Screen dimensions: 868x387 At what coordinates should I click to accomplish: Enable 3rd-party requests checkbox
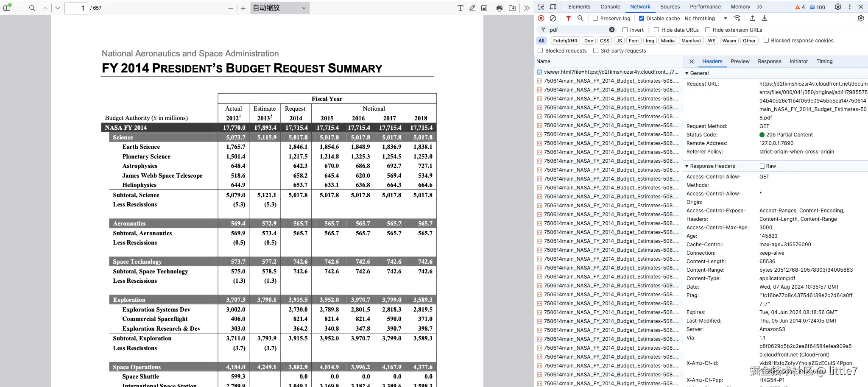(596, 50)
